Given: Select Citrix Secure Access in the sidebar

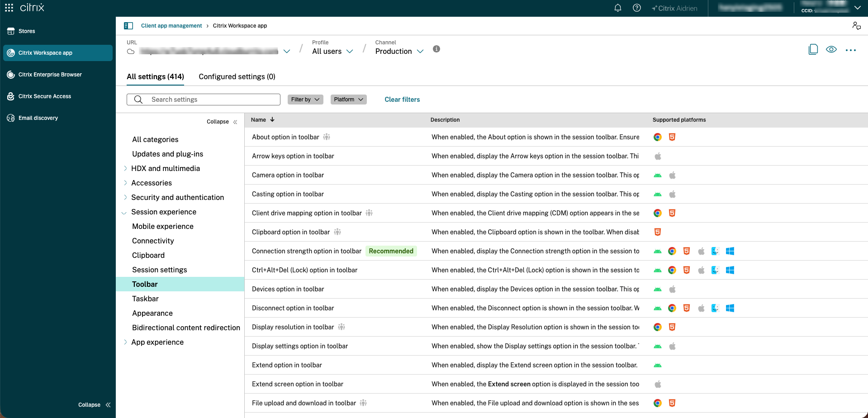Looking at the screenshot, I should click(45, 96).
